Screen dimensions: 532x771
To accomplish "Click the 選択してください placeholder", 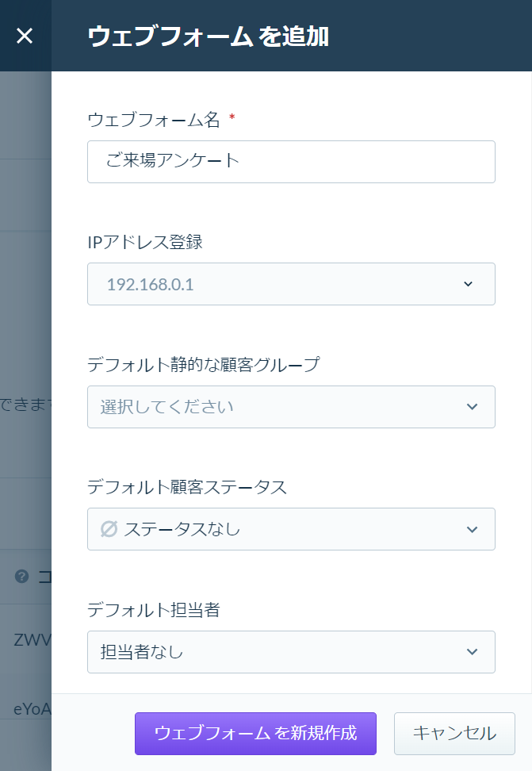I will pyautogui.click(x=166, y=407).
